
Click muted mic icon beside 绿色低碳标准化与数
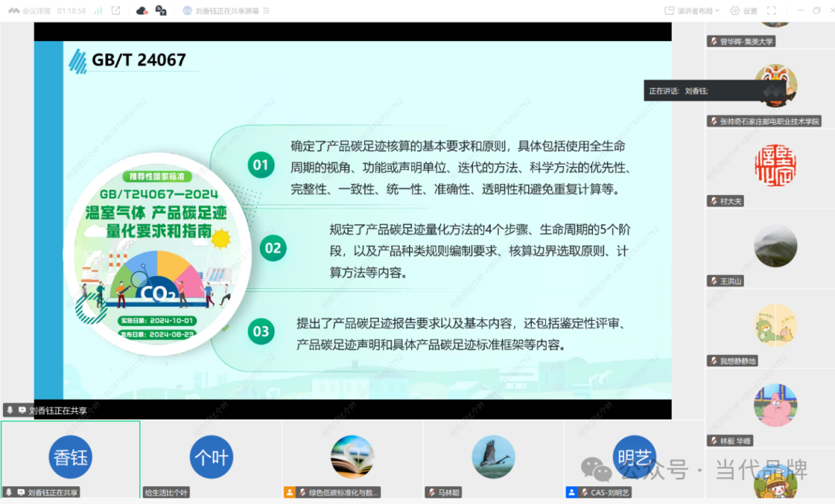(302, 492)
